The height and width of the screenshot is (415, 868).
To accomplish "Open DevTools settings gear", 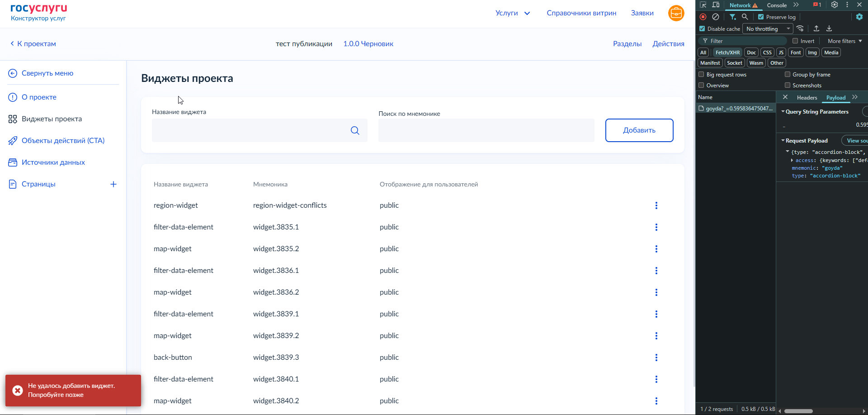I will pos(835,5).
